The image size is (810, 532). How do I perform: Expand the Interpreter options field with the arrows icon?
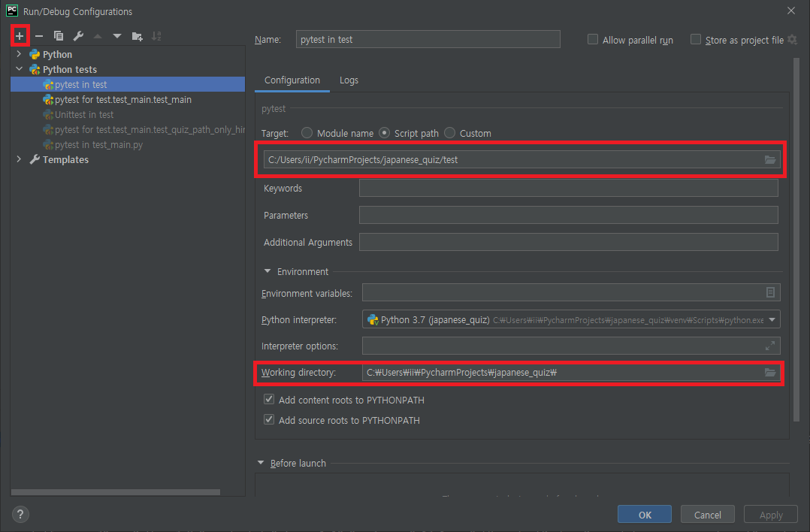click(770, 346)
